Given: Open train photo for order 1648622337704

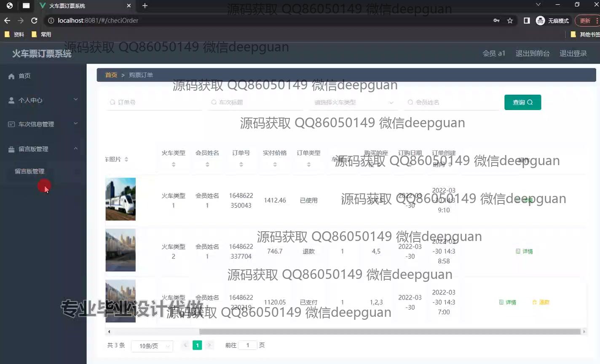Looking at the screenshot, I should point(121,250).
